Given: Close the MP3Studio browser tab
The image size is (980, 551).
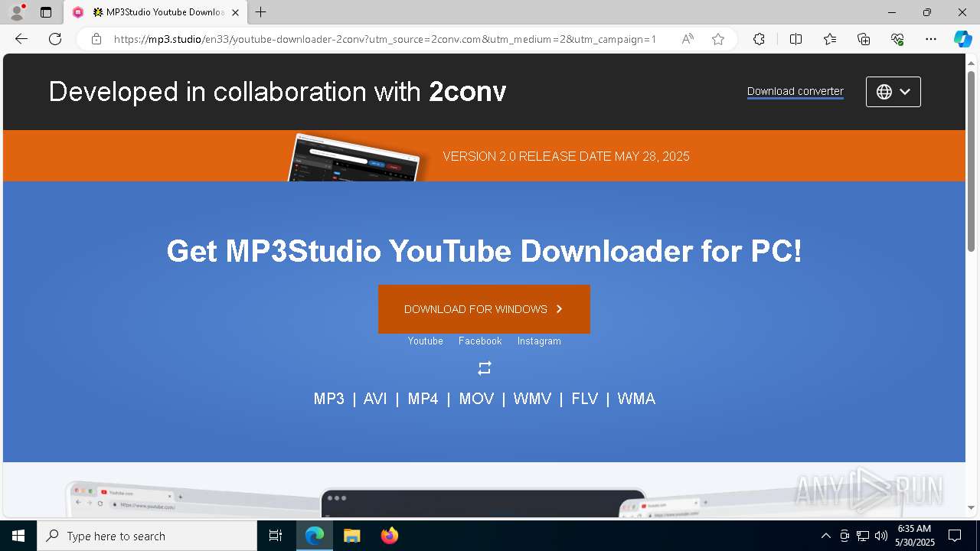Looking at the screenshot, I should pyautogui.click(x=235, y=12).
